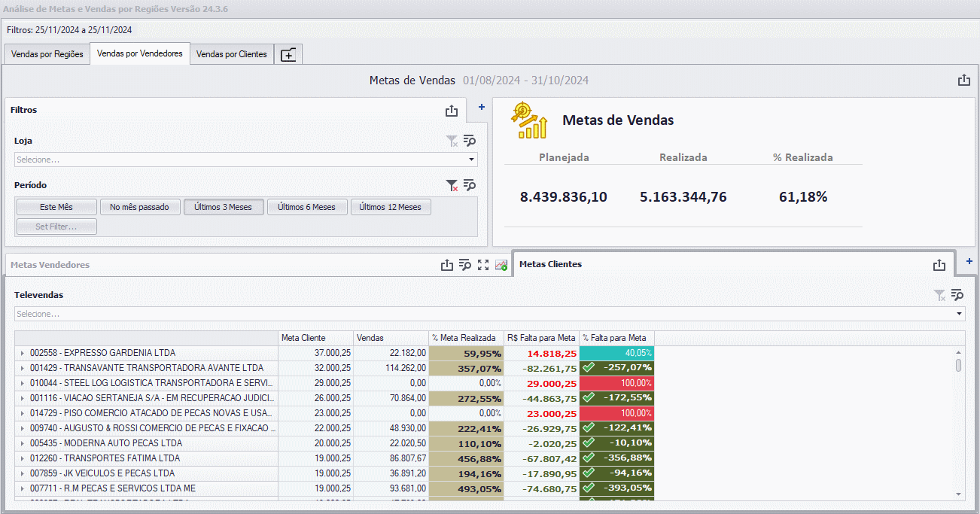Click export icon in Filtros panel header
Viewport: 980px width, 514px height.
coord(451,111)
